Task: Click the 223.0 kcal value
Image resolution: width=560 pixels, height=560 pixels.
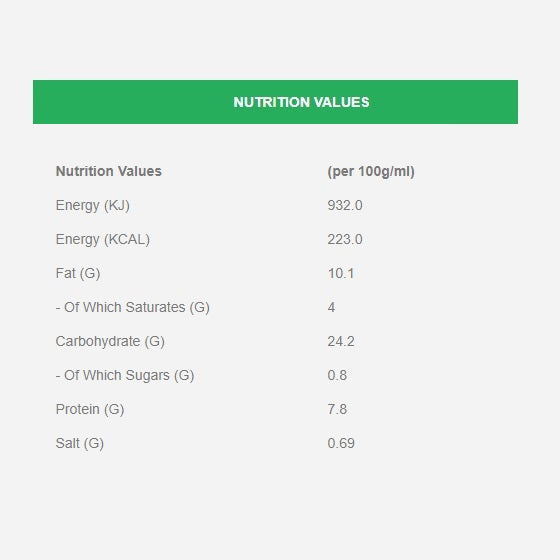Action: tap(345, 239)
